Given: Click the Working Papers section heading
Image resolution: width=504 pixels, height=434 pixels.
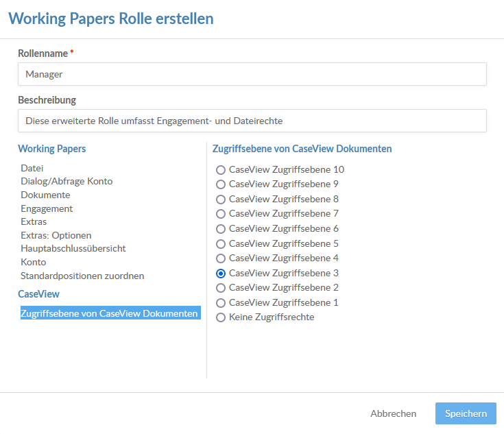Looking at the screenshot, I should pos(51,149).
